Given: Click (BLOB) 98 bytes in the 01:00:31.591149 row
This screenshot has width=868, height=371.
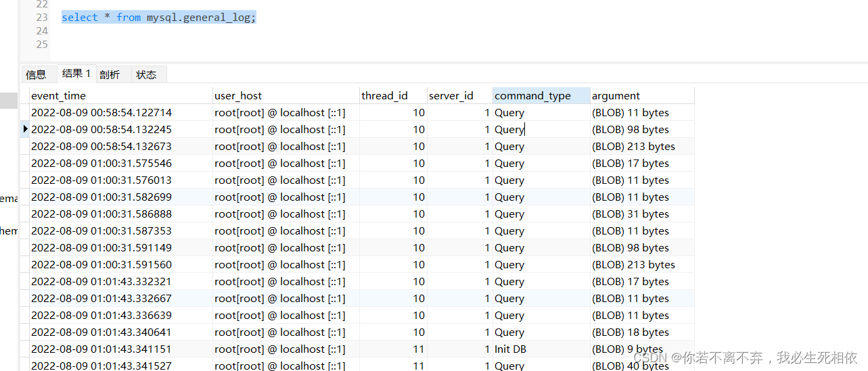Looking at the screenshot, I should point(642,247).
